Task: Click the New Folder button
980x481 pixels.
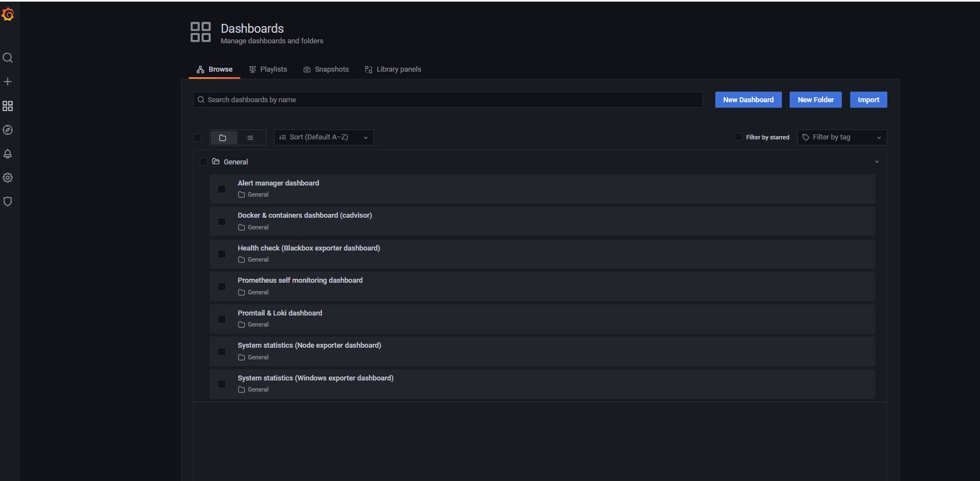Action: point(816,100)
